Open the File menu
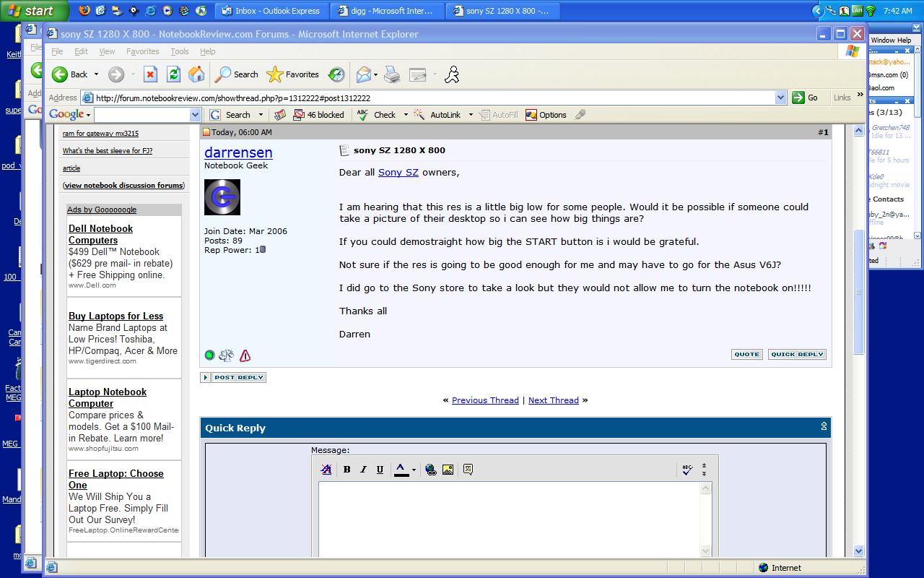This screenshot has width=924, height=578. pyautogui.click(x=57, y=51)
